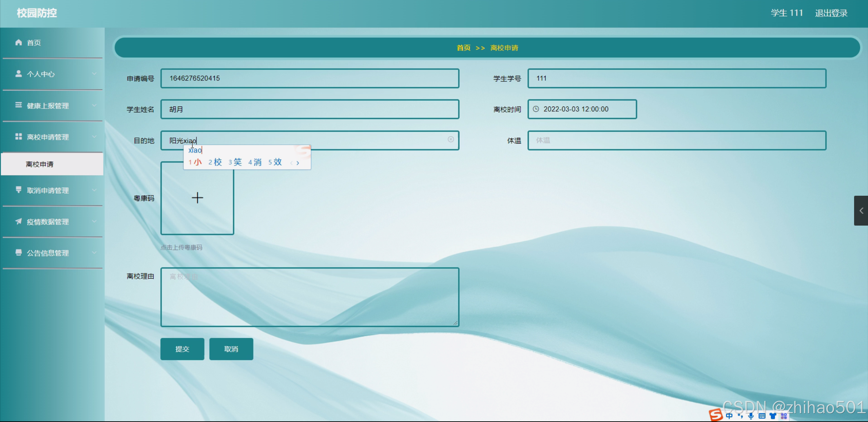Click the clear icon in 目的地 field
The image size is (868, 422).
(450, 139)
